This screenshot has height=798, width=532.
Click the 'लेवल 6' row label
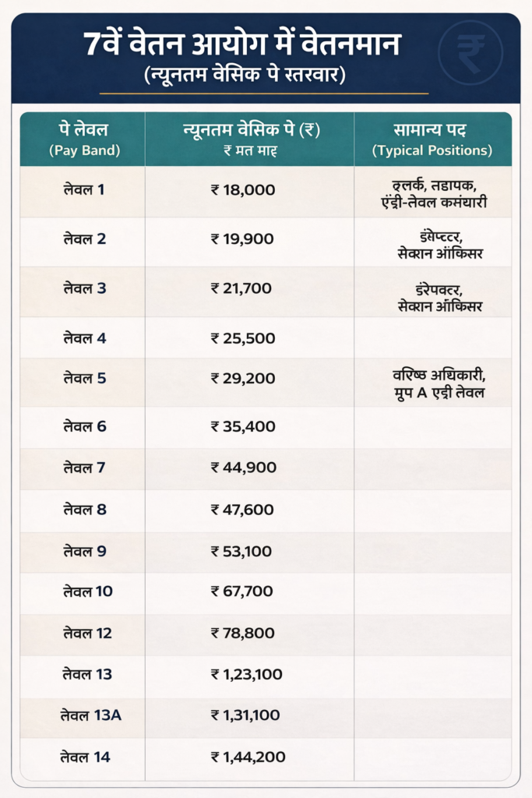coord(84,426)
